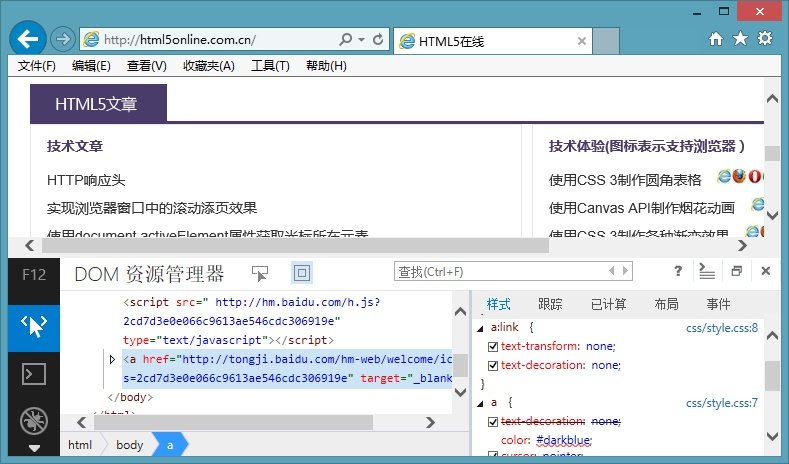
Task: Show more F12 tools via down arrow
Action: pos(34,448)
